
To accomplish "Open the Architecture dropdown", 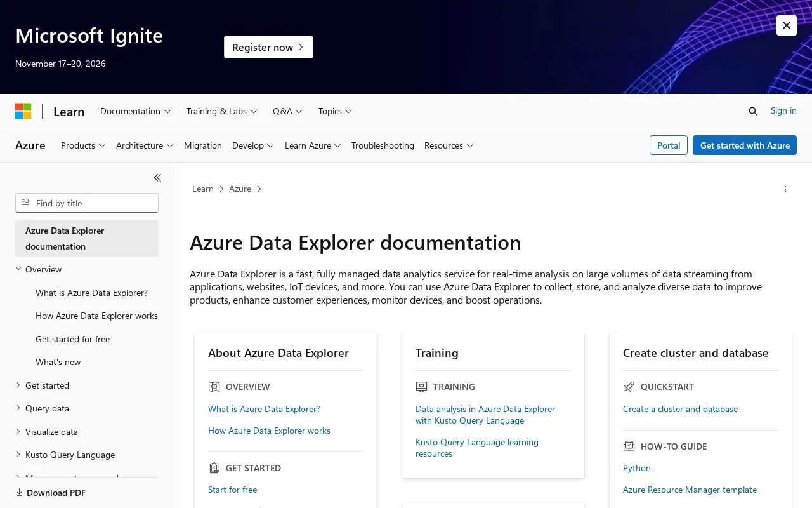I will (x=145, y=145).
